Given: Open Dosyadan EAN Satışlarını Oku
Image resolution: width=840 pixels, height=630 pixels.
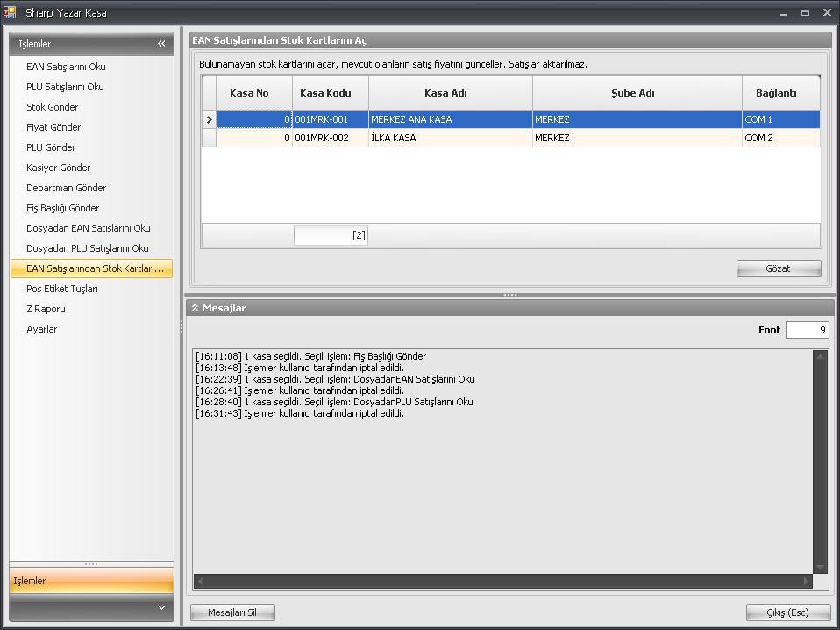Looking at the screenshot, I should [x=89, y=228].
